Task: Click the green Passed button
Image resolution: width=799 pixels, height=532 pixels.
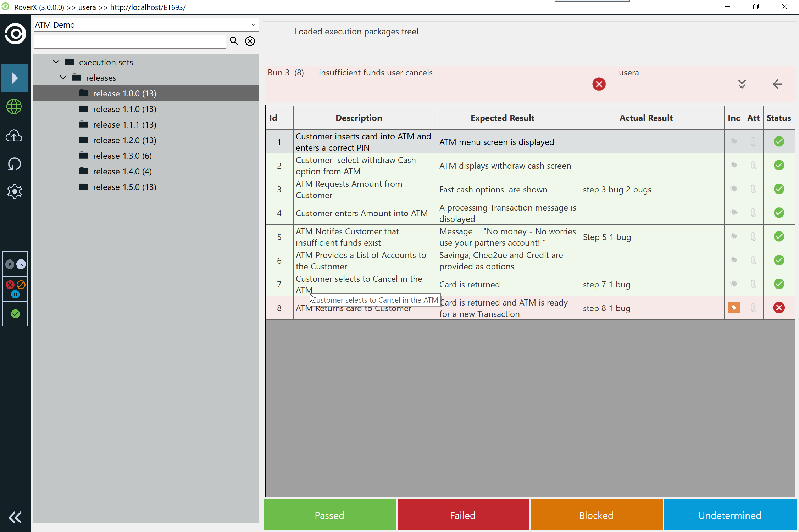Action: tap(329, 515)
